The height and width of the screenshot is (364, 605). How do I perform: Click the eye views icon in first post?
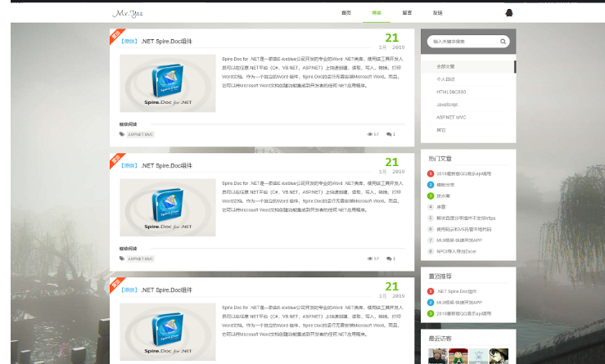click(370, 134)
